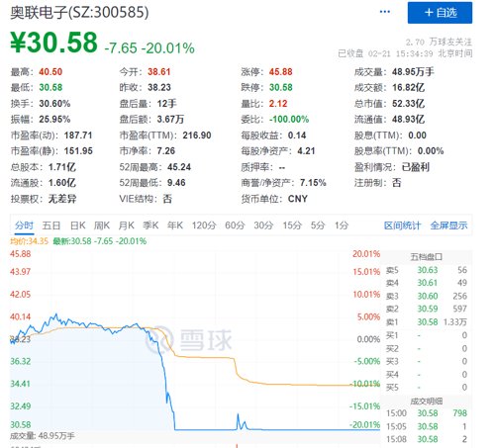Choose the 30分 interval tab
Viewport: 495px width, 448px height.
263,225
